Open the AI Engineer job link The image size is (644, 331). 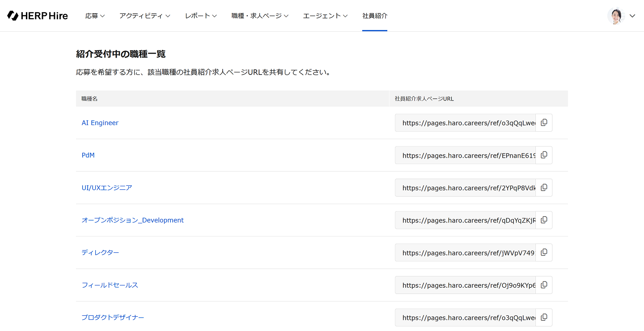tap(100, 123)
